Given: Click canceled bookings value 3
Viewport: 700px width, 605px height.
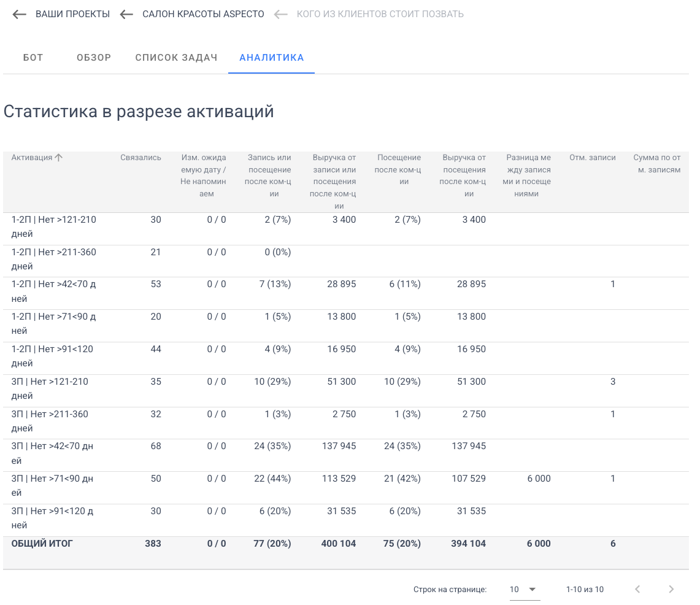Looking at the screenshot, I should click(613, 381).
